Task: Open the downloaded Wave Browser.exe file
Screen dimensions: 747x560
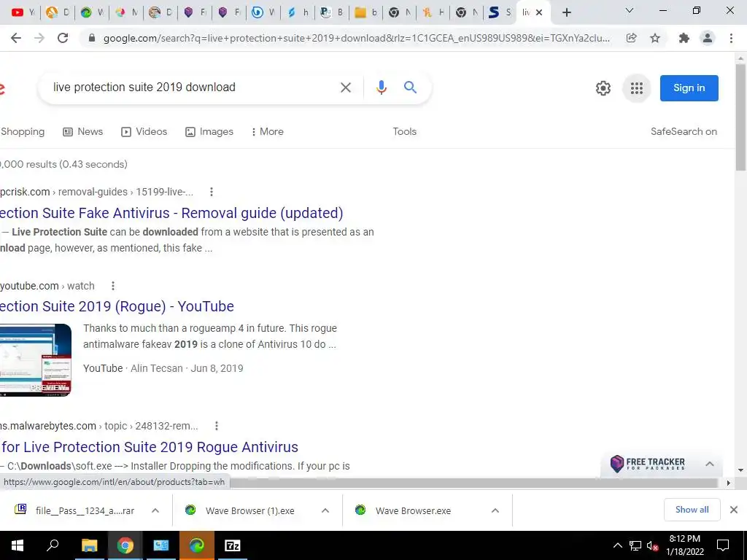Action: (404, 510)
